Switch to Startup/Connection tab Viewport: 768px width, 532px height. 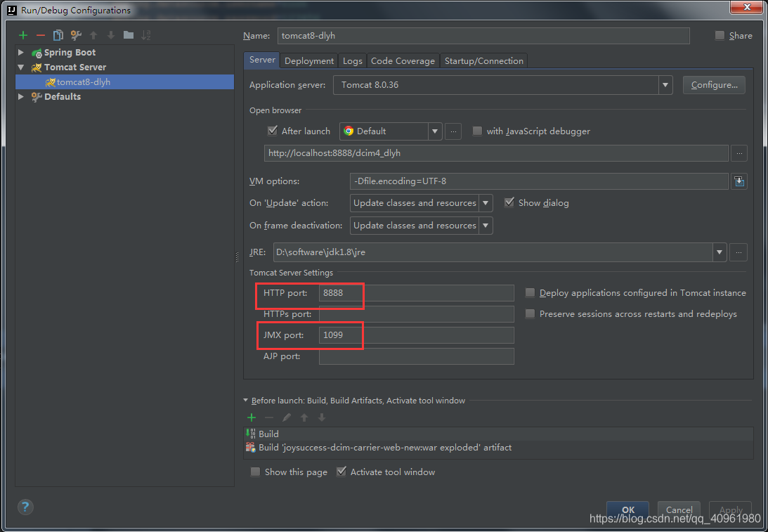484,60
